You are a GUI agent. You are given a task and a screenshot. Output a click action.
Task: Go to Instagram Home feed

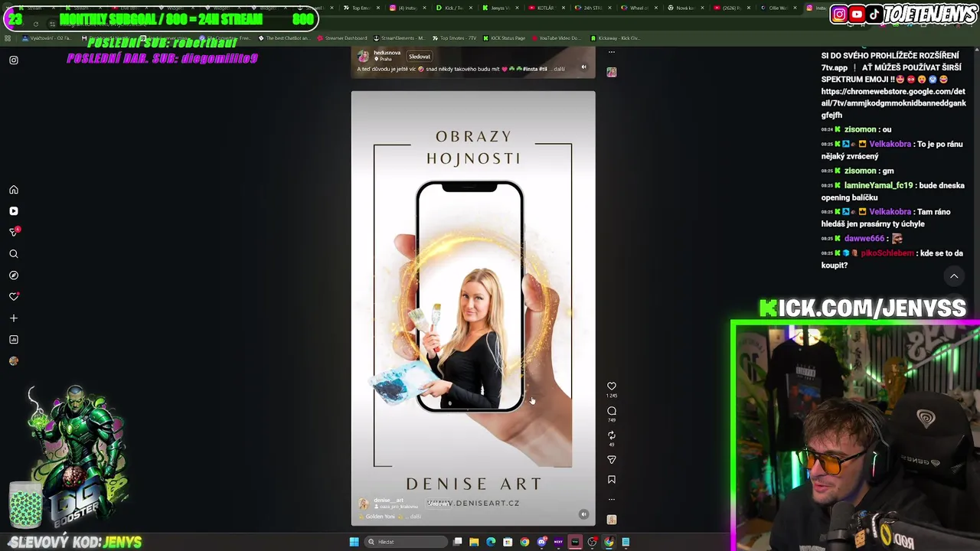[x=14, y=190]
